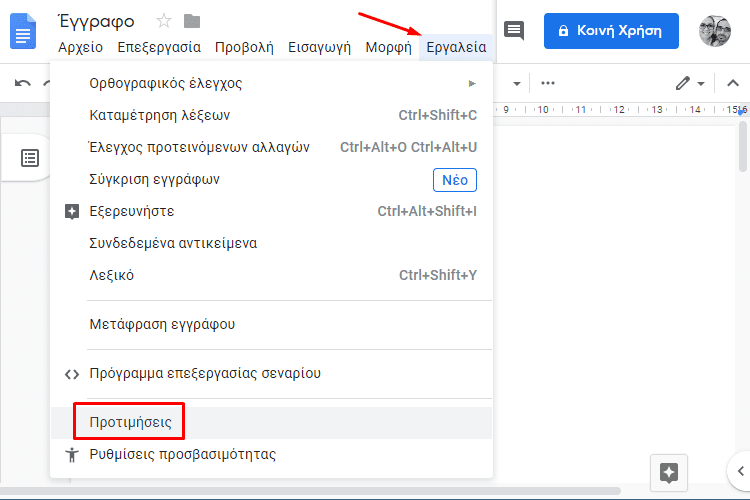Click the undo arrow icon
This screenshot has height=500, width=750.
pos(22,83)
